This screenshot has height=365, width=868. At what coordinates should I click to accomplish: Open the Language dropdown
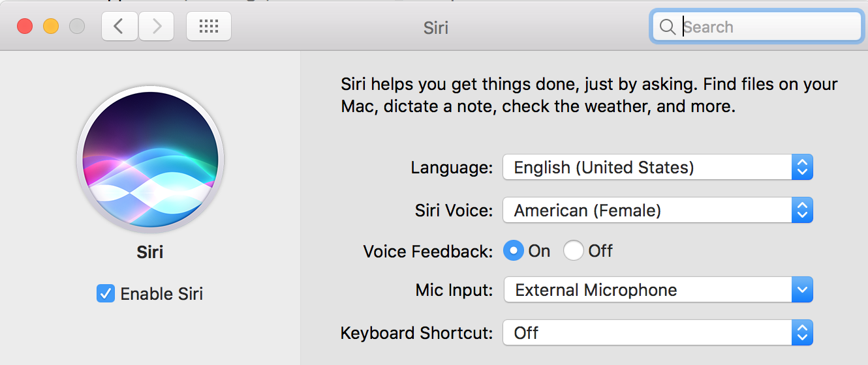646,168
